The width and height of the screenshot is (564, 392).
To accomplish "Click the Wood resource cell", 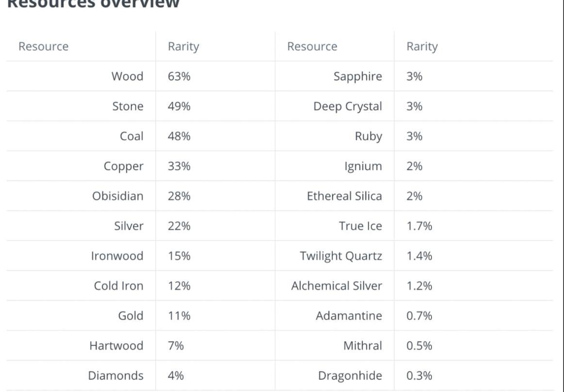I will pyautogui.click(x=127, y=77).
